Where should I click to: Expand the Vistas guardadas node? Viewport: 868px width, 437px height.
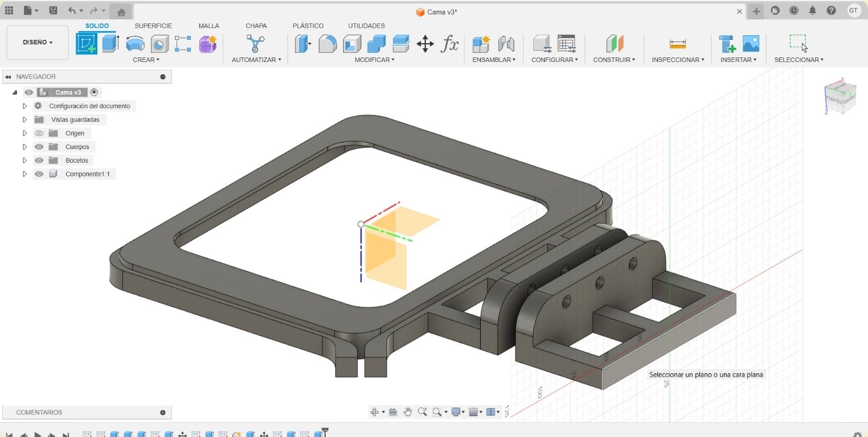(24, 119)
